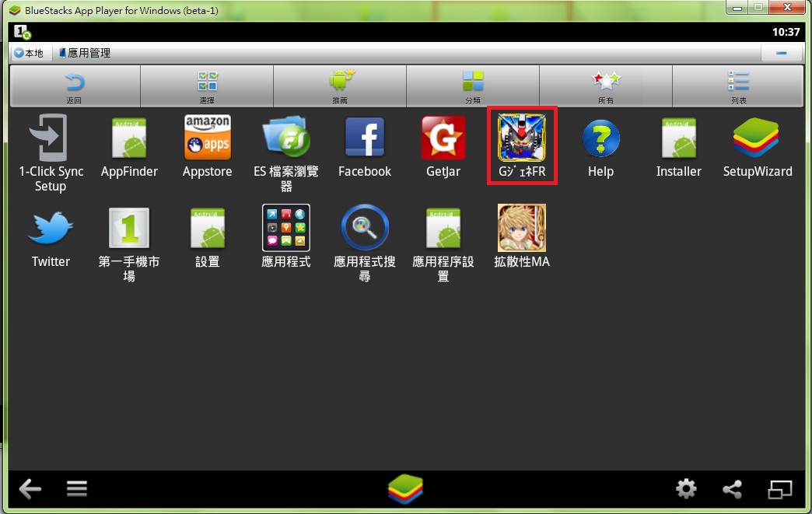Click the share icon in bottom bar
The height and width of the screenshot is (514, 812).
coord(732,489)
